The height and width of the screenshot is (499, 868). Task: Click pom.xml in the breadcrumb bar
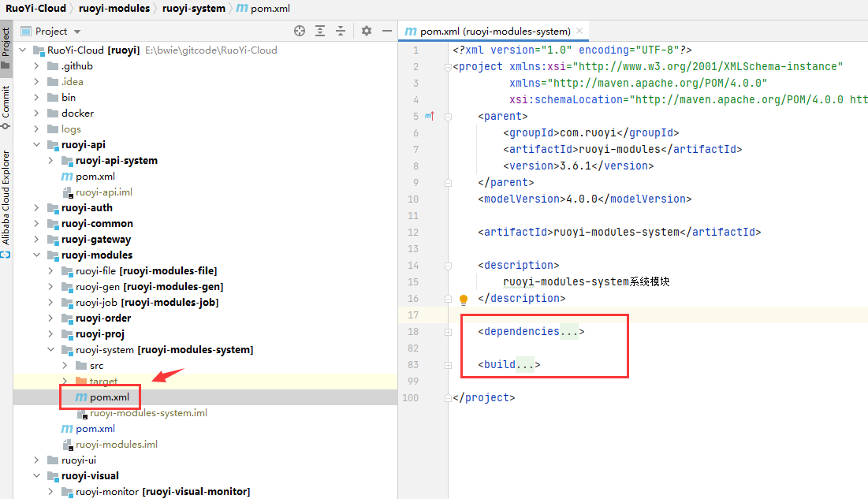(x=263, y=9)
